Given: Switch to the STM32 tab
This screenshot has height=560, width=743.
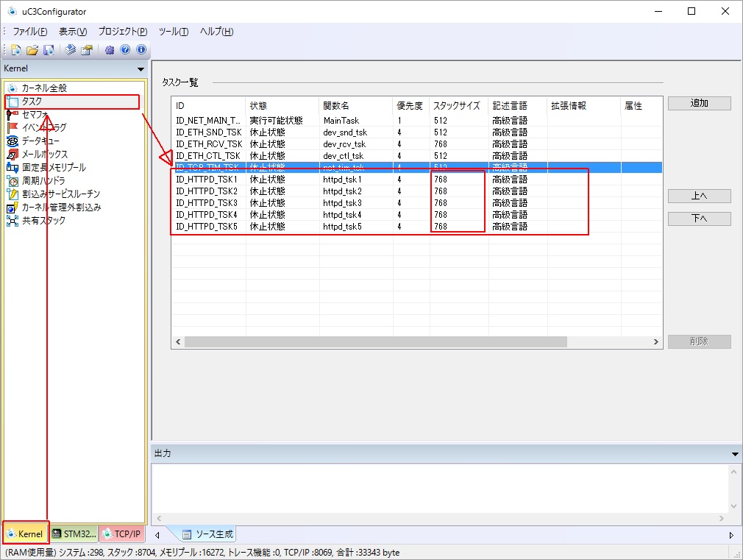Looking at the screenshot, I should pyautogui.click(x=74, y=534).
